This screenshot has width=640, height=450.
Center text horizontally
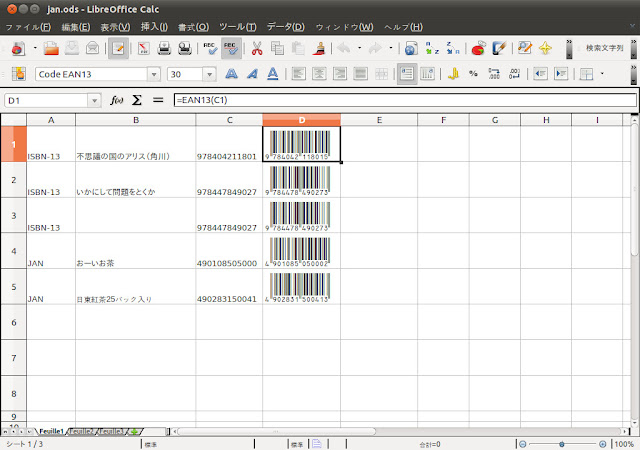(x=319, y=74)
